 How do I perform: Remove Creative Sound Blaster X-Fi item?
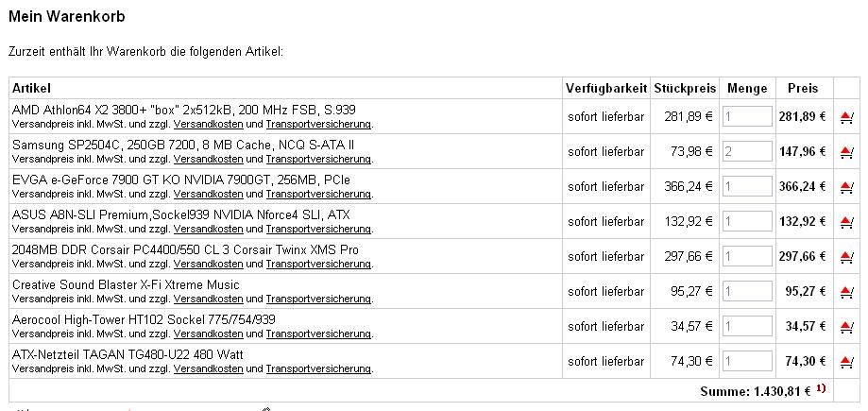point(846,291)
